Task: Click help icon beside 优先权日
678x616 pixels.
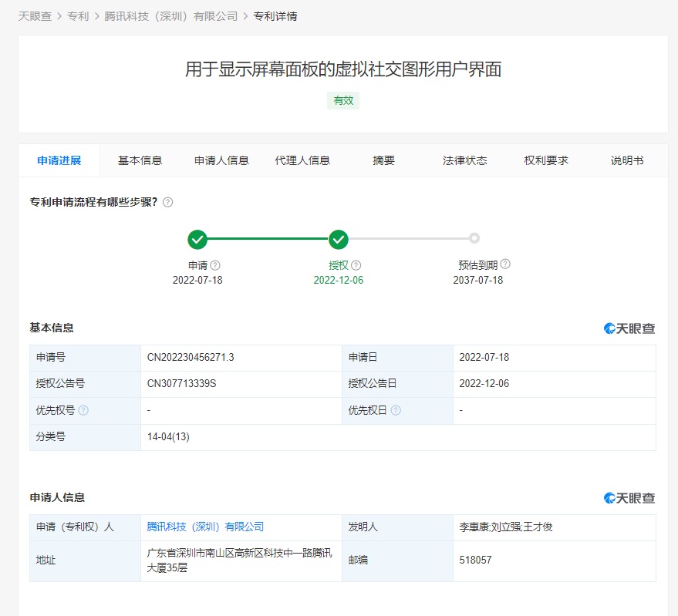Action: click(x=396, y=410)
